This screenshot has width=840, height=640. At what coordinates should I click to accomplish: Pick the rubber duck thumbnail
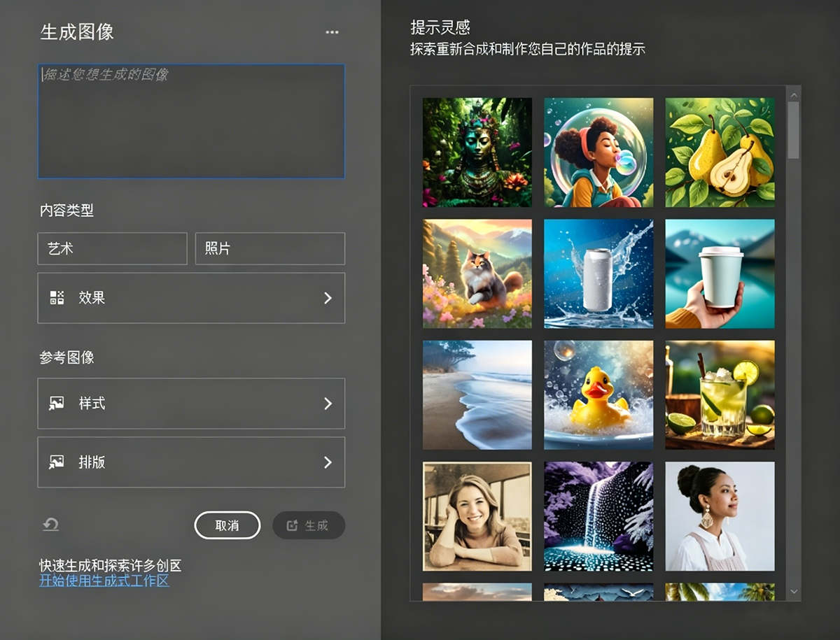click(x=598, y=395)
